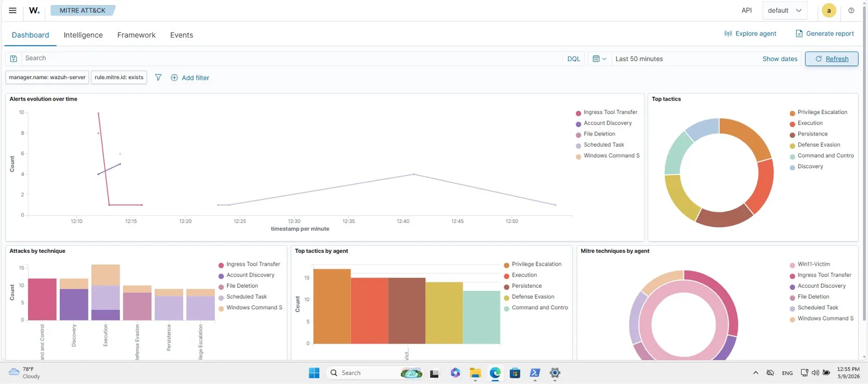Image resolution: width=868 pixels, height=384 pixels.
Task: Click the Refresh button
Action: (x=831, y=59)
